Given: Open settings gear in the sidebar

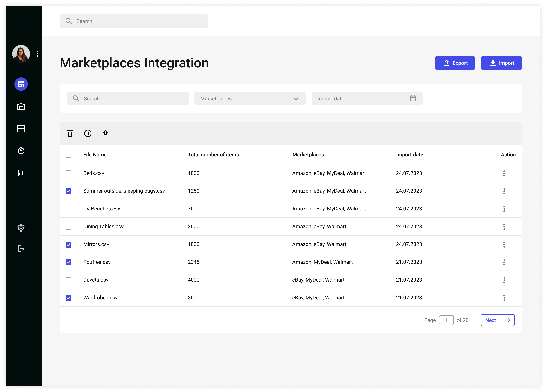Looking at the screenshot, I should pyautogui.click(x=21, y=227).
